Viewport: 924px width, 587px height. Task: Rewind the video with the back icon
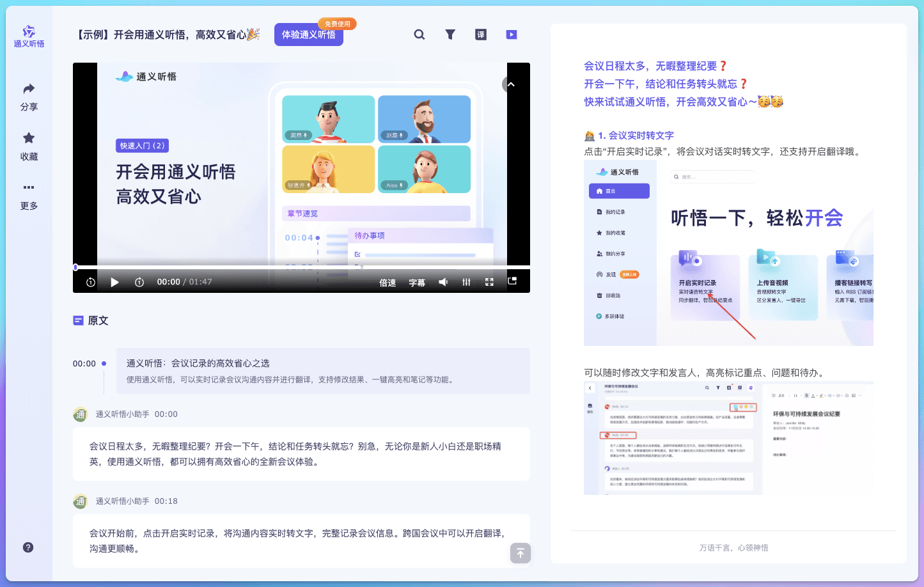pos(91,282)
